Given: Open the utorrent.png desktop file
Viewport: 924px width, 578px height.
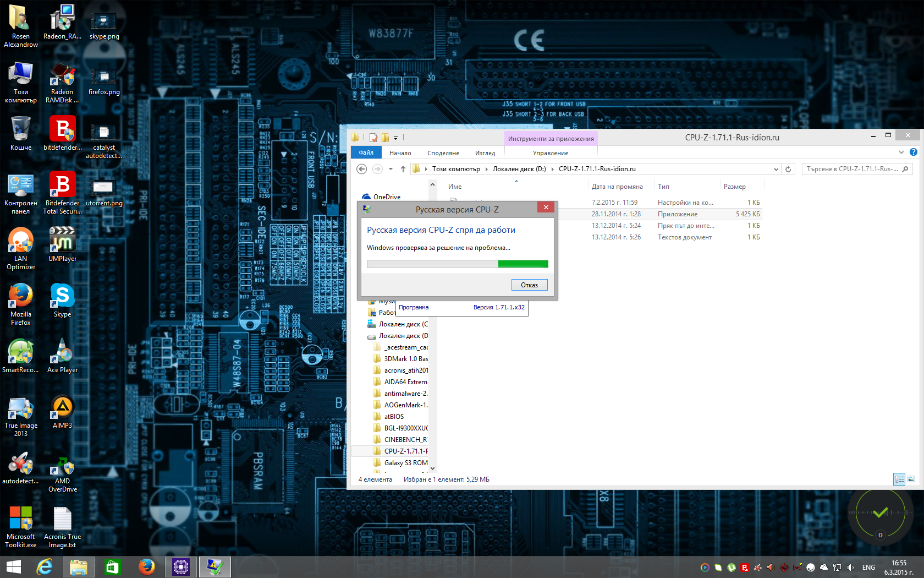Looking at the screenshot, I should tap(104, 193).
